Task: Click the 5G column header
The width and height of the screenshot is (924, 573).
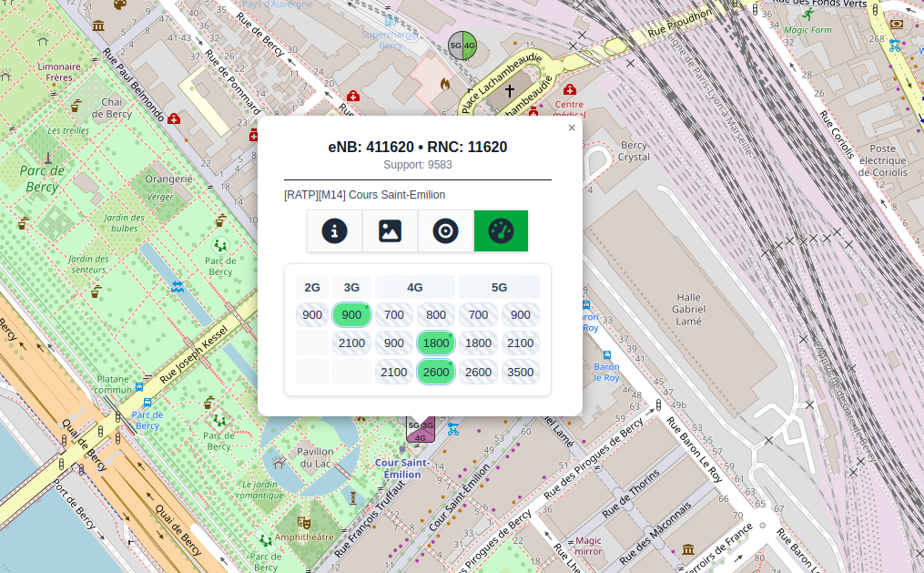Action: coord(499,287)
